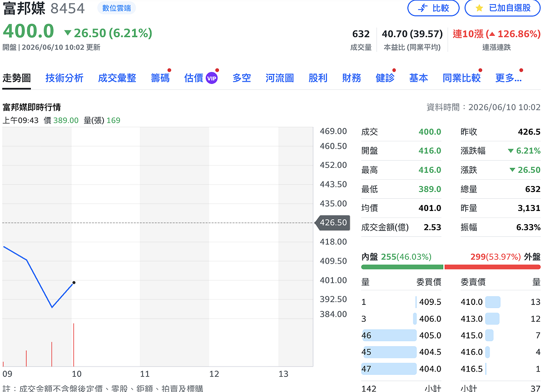Click the compare arrows icon

[x=422, y=8]
